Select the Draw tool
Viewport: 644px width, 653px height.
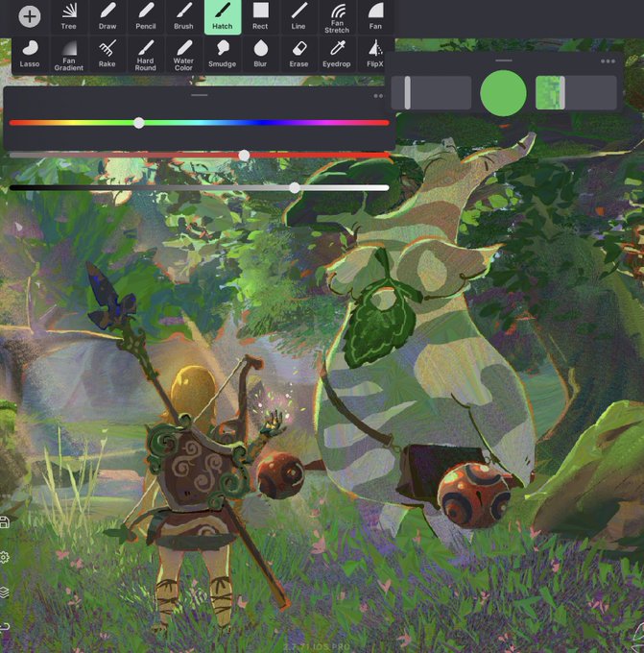(107, 16)
